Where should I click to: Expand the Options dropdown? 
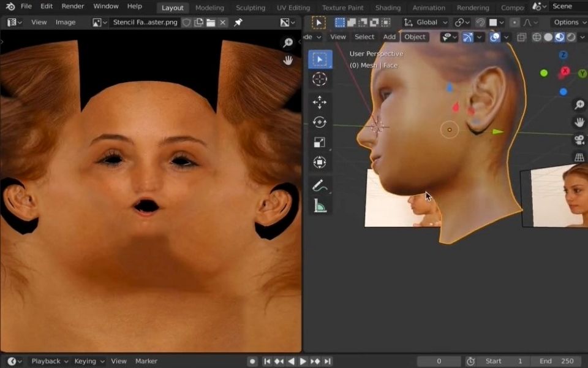click(x=567, y=22)
